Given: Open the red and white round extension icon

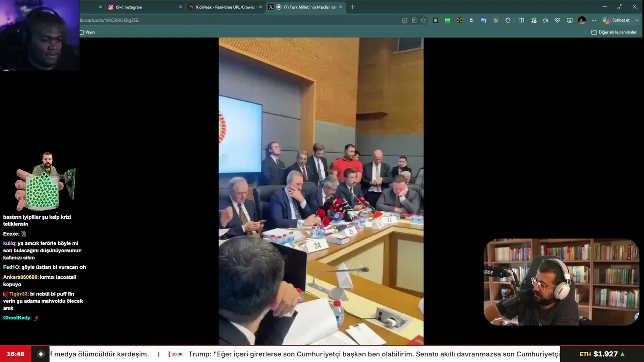Looking at the screenshot, I should click(471, 20).
